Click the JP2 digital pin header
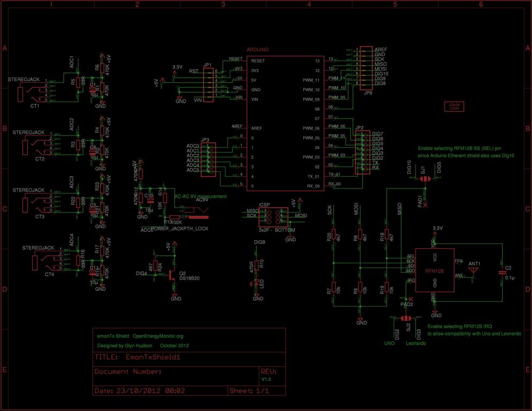This screenshot has width=532, height=411. point(362,152)
